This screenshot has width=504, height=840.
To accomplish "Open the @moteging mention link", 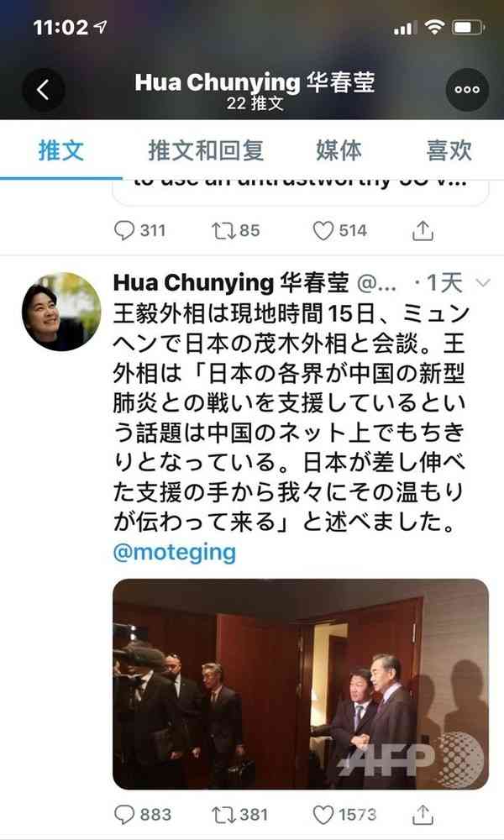I will click(x=175, y=553).
